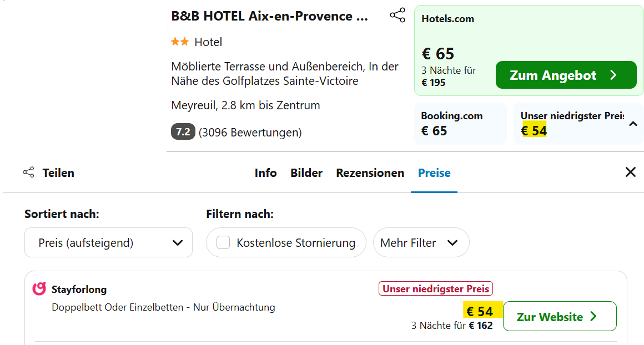Open the Preis (aufsteigend) sort dropdown
This screenshot has height=345, width=644.
[108, 242]
